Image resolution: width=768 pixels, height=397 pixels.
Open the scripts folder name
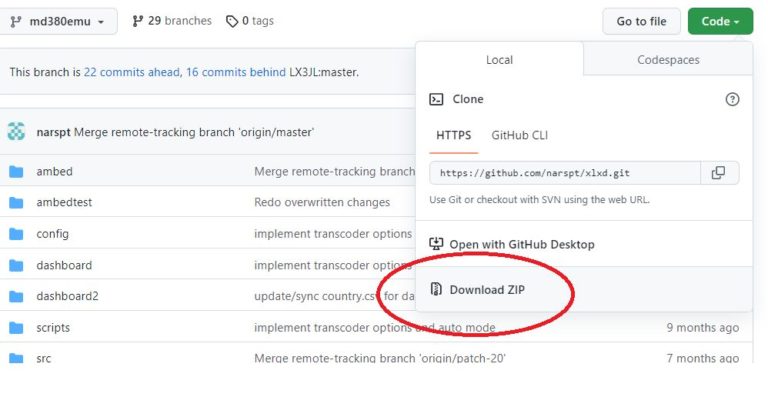click(x=53, y=328)
